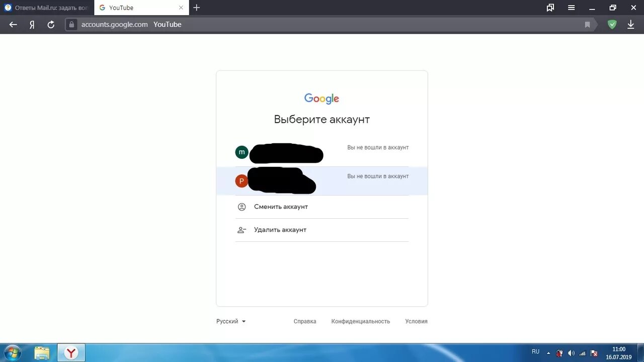Close the YouTube tab
This screenshot has width=644, height=362.
[x=181, y=8]
